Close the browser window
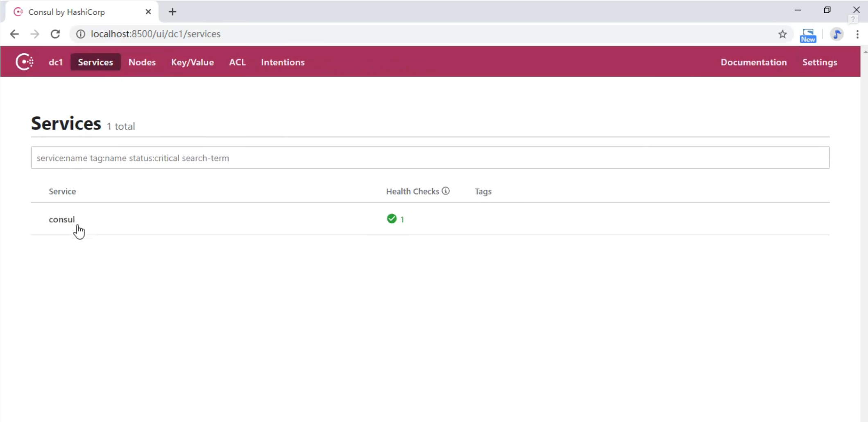 857,10
